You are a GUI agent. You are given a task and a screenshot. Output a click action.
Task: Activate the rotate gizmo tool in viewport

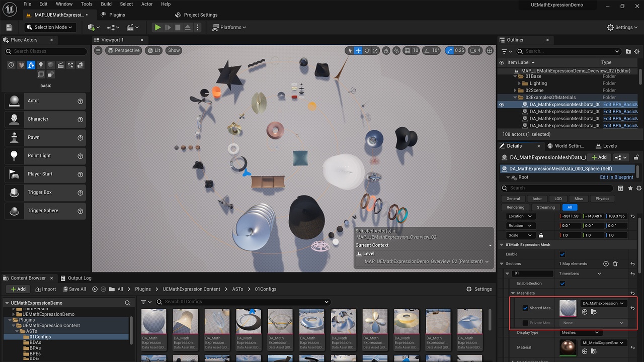tap(367, 50)
